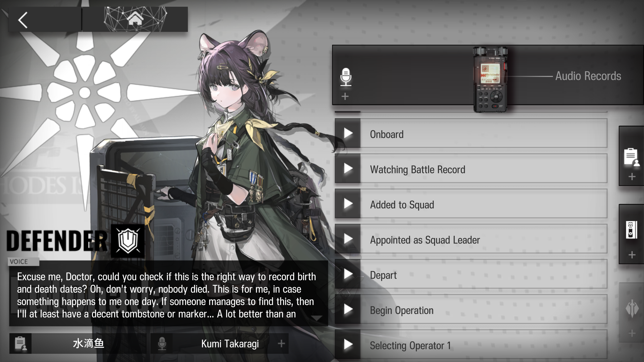Click the voice actor microphone icon

pos(162,343)
